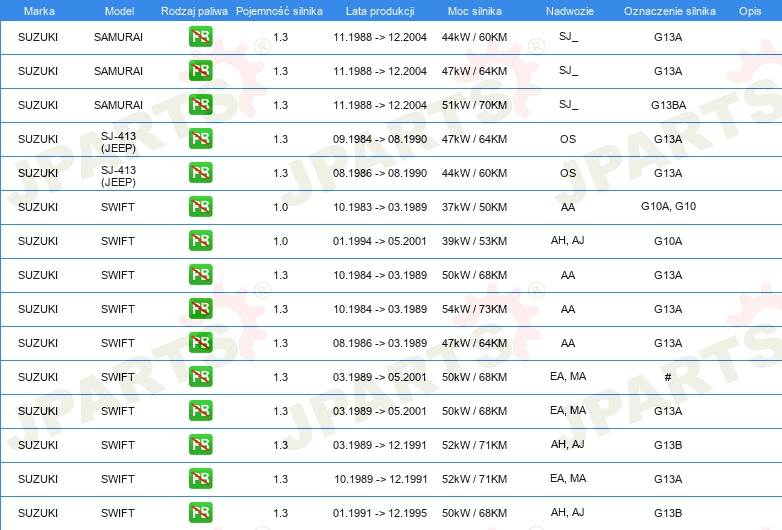The width and height of the screenshot is (782, 530).
Task: Click the fuel icon in the SWIFT 10.1984 50kW / 68KM row
Action: [x=200, y=274]
